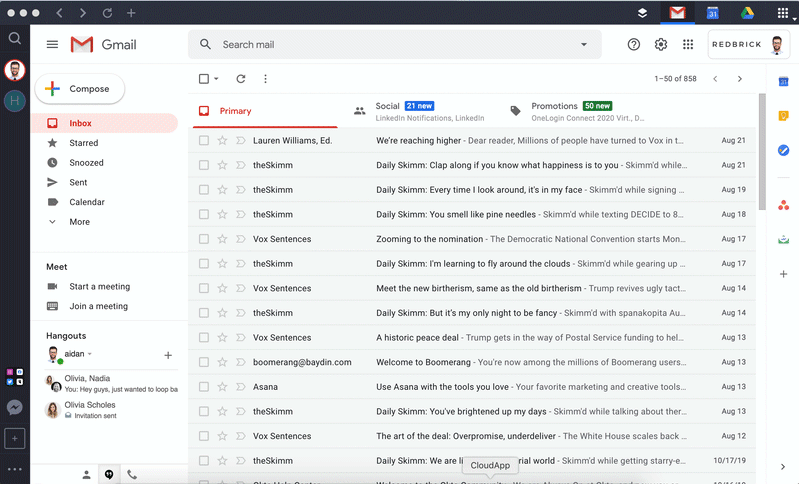
Task: Open Google Drive icon in top bar
Action: coord(747,13)
